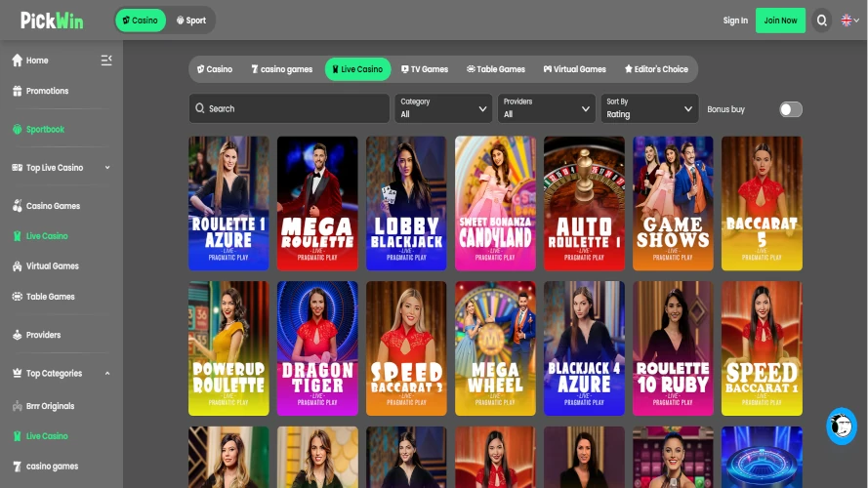Select the Editor's Choice tab
The image size is (868, 488).
coord(656,69)
